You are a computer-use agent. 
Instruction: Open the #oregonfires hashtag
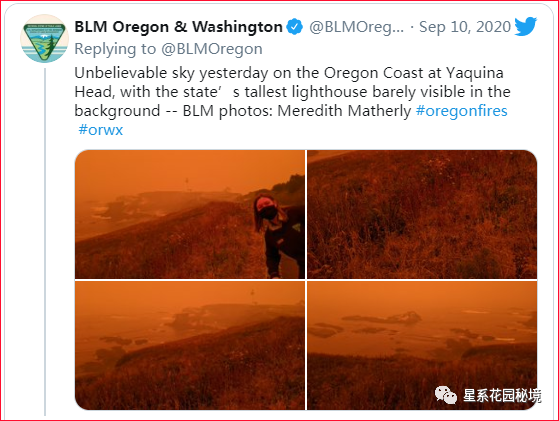pos(462,111)
